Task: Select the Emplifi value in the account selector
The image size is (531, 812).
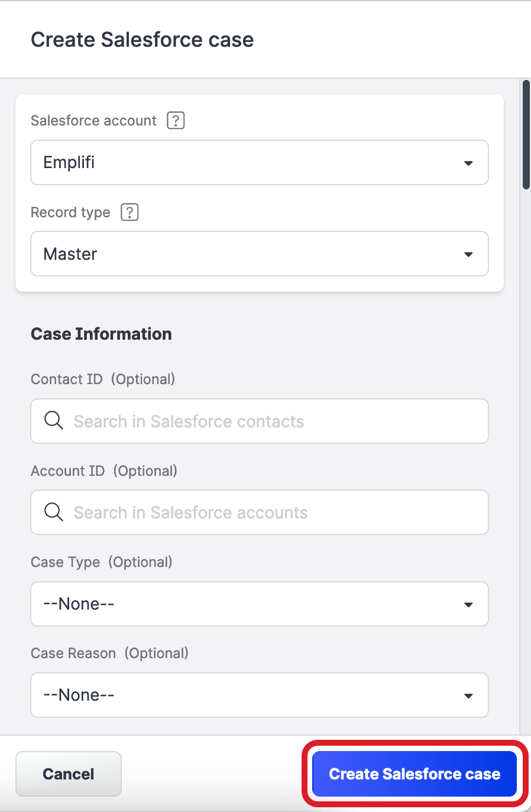Action: (x=69, y=162)
